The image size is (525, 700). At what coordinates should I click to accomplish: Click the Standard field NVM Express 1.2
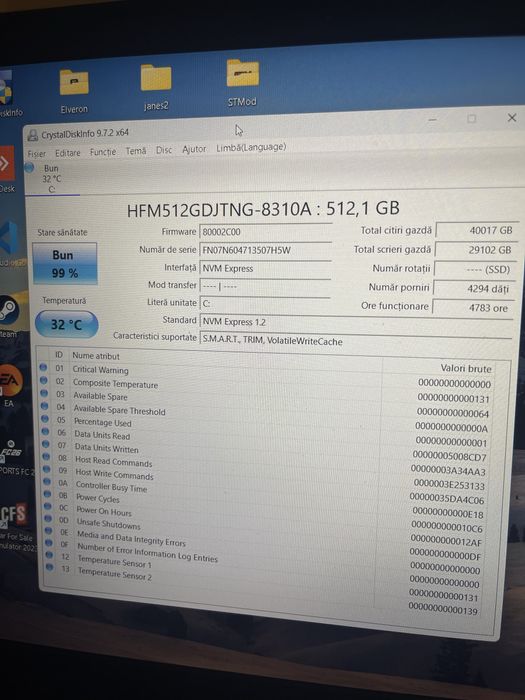pos(356,323)
